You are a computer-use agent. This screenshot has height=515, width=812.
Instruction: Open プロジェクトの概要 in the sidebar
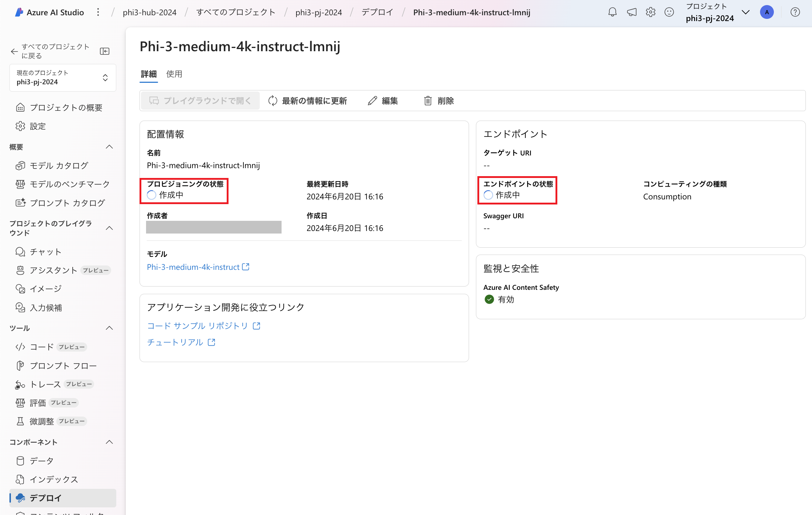pos(62,108)
